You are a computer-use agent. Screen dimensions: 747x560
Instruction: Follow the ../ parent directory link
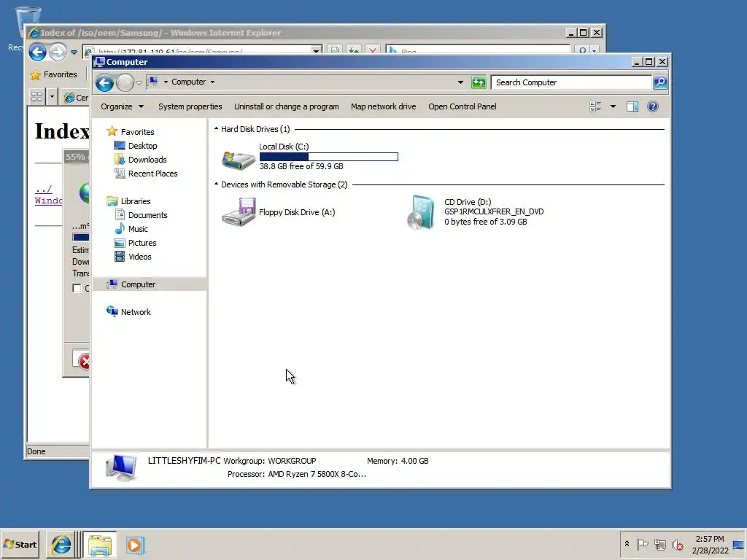[43, 189]
